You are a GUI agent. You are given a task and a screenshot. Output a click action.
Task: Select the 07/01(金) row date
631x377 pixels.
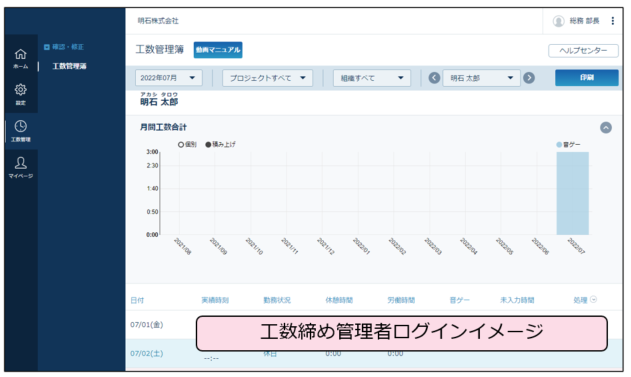[x=146, y=325]
